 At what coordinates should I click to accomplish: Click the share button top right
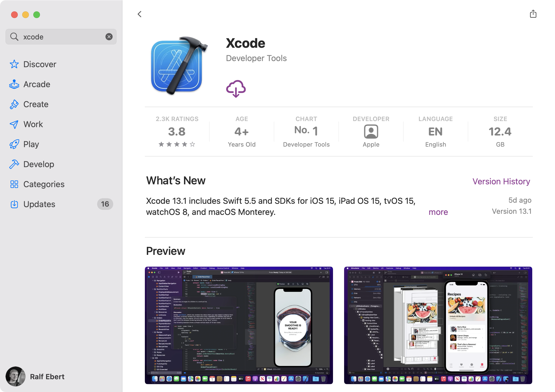(x=533, y=14)
